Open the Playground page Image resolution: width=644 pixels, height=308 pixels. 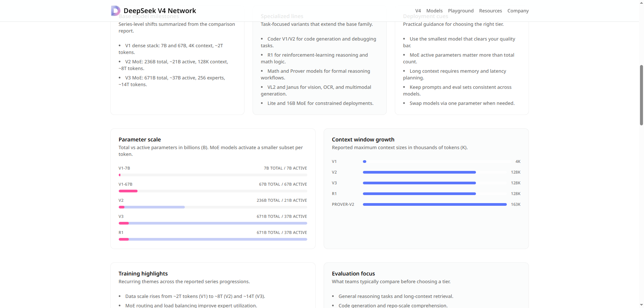coord(461,10)
